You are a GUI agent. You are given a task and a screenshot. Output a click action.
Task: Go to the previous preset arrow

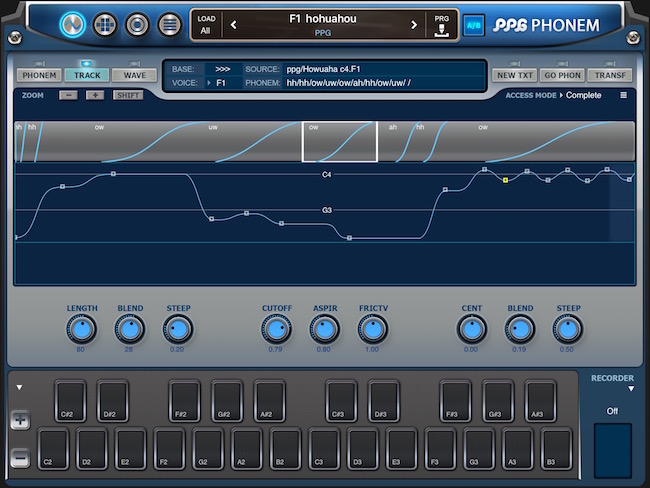tap(233, 25)
